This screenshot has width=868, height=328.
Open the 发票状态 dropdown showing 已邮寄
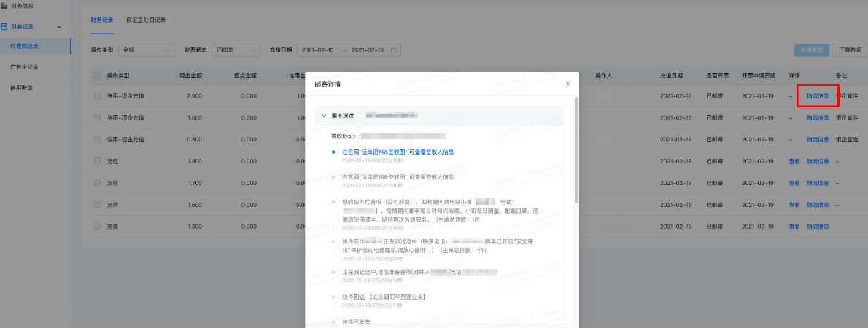(x=236, y=50)
